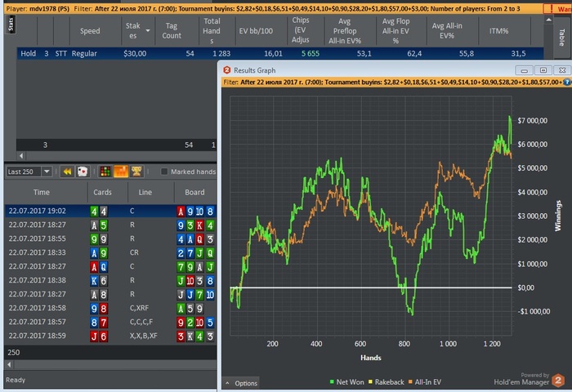Click the stats report scroll-up arrow
This screenshot has height=392, width=572.
(x=548, y=20)
